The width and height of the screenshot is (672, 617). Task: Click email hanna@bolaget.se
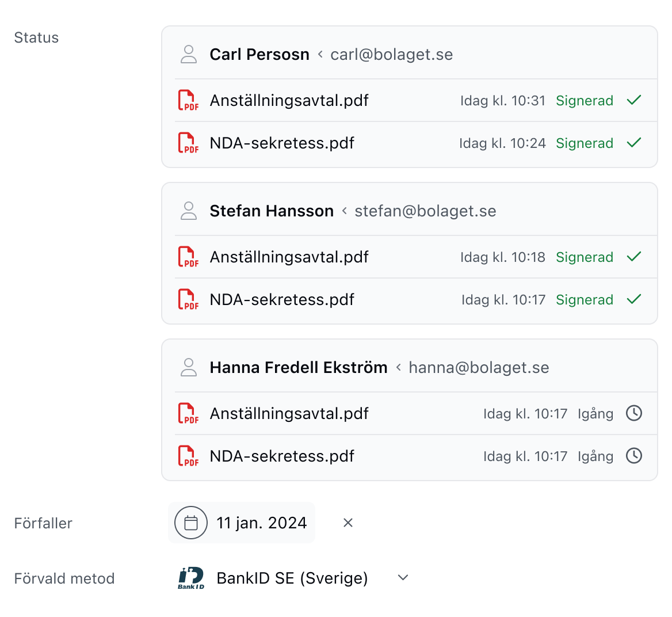(479, 368)
